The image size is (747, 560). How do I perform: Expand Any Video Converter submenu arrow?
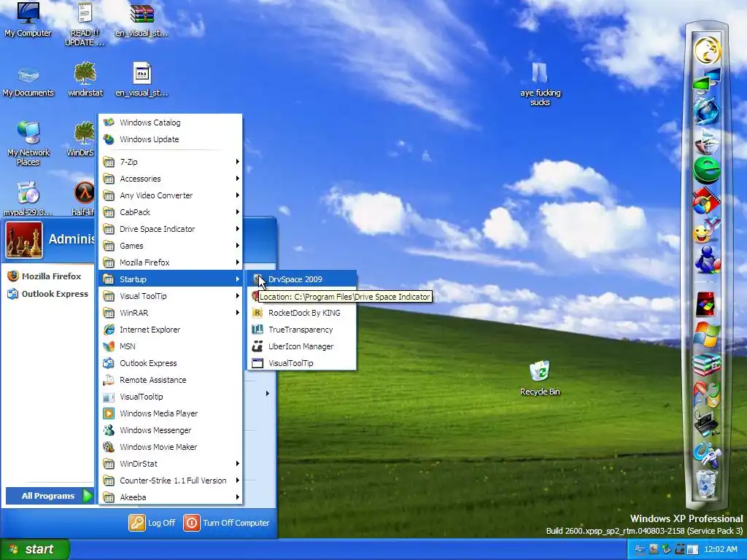pos(237,195)
